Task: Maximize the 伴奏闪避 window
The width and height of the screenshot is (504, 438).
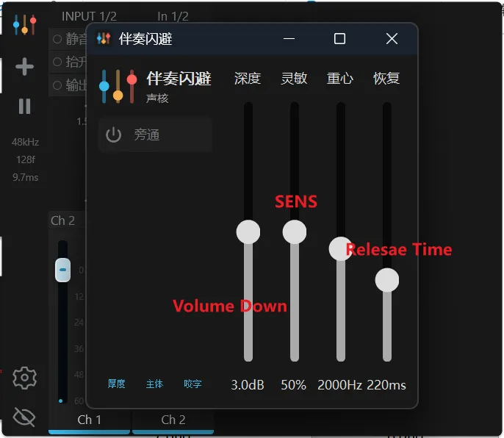Action: pos(339,39)
